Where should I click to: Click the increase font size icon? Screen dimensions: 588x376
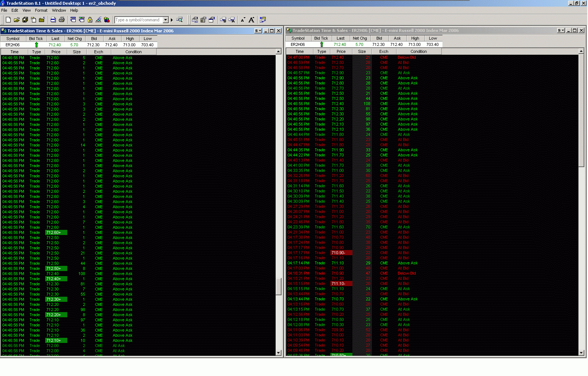point(251,20)
